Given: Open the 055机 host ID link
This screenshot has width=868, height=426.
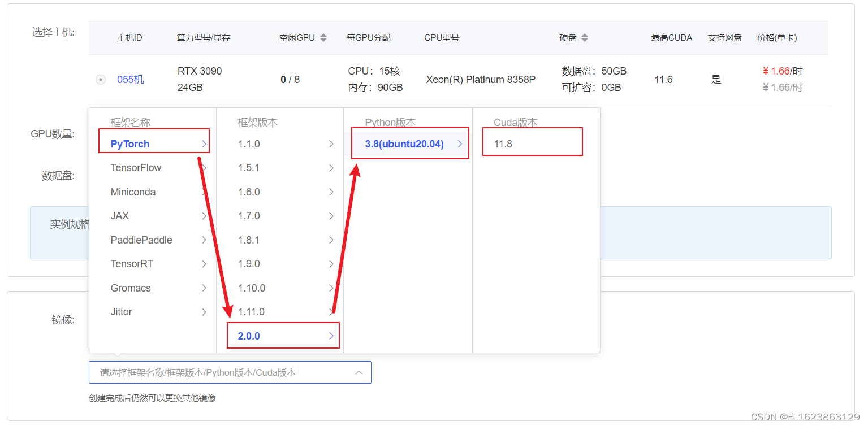Looking at the screenshot, I should point(131,80).
